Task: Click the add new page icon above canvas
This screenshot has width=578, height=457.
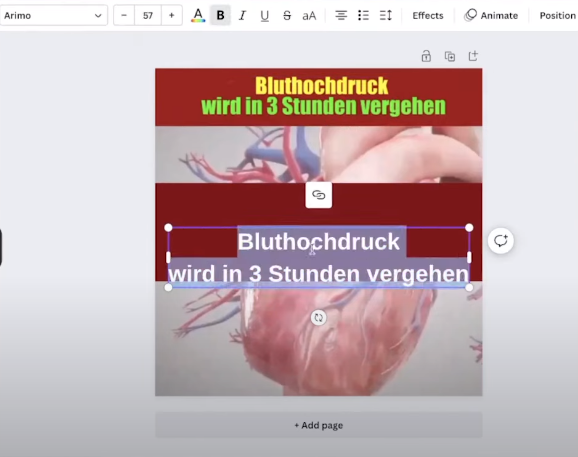Action: click(x=473, y=56)
